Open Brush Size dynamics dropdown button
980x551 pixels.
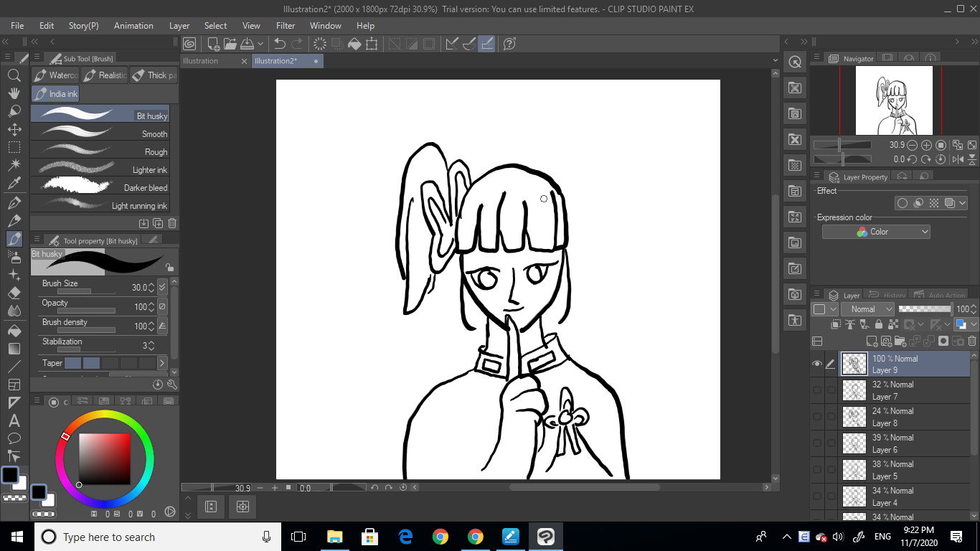pos(162,287)
